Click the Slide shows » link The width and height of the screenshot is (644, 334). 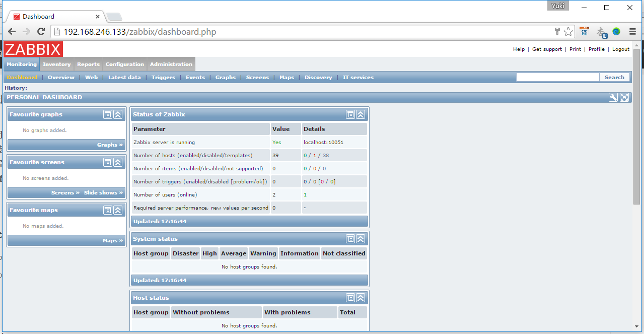coord(104,193)
